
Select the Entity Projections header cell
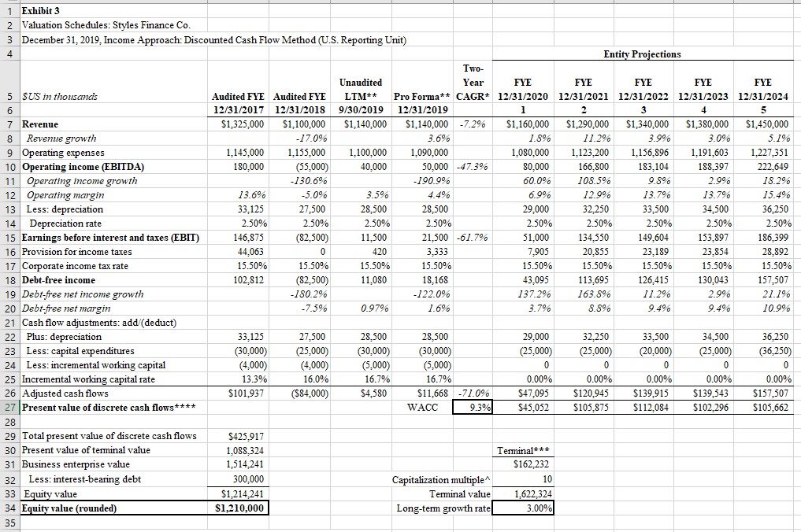point(642,54)
